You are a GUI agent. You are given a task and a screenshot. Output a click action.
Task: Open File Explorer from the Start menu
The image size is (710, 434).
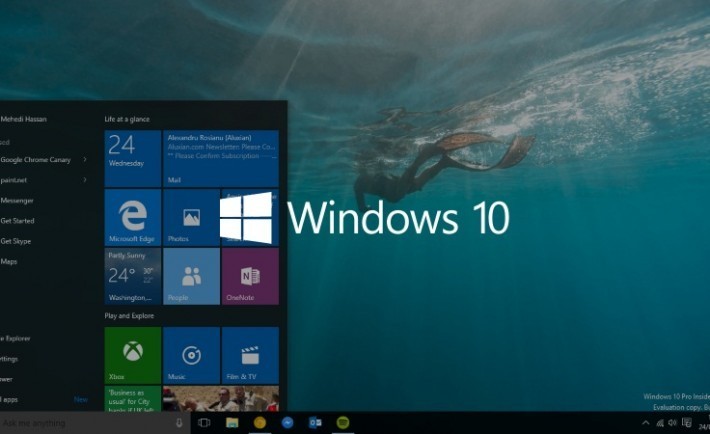point(15,338)
